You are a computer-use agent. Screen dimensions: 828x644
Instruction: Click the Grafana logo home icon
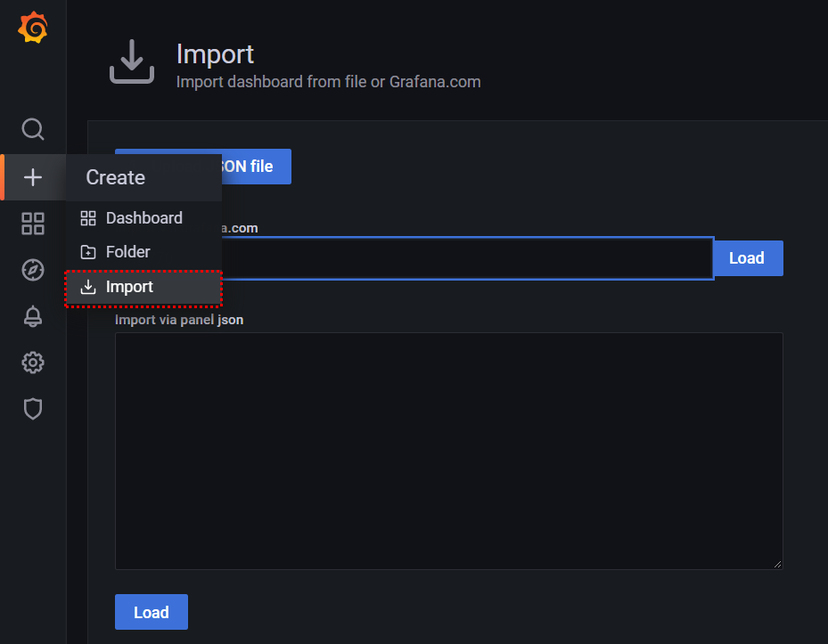pos(33,28)
